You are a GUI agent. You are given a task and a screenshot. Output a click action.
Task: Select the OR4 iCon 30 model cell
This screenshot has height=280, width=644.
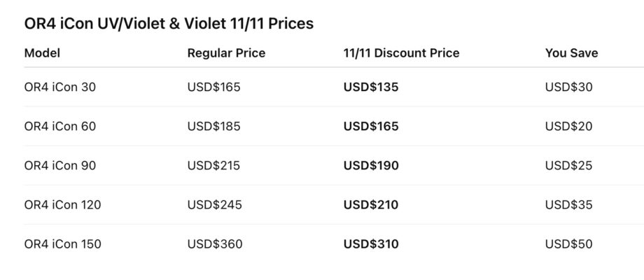pyautogui.click(x=59, y=87)
